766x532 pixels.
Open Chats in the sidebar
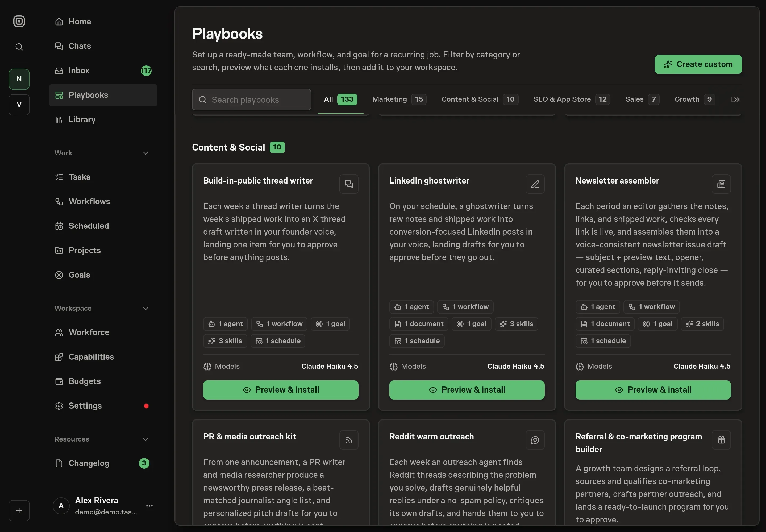(103, 46)
